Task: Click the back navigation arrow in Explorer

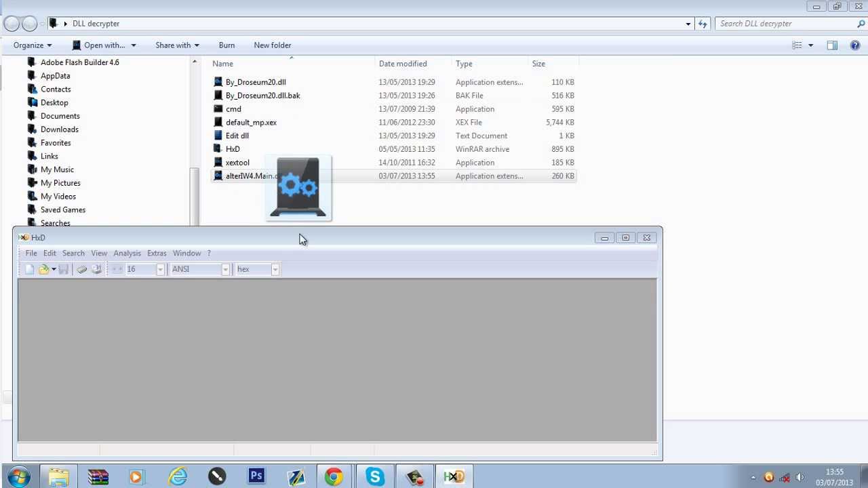Action: 12,24
